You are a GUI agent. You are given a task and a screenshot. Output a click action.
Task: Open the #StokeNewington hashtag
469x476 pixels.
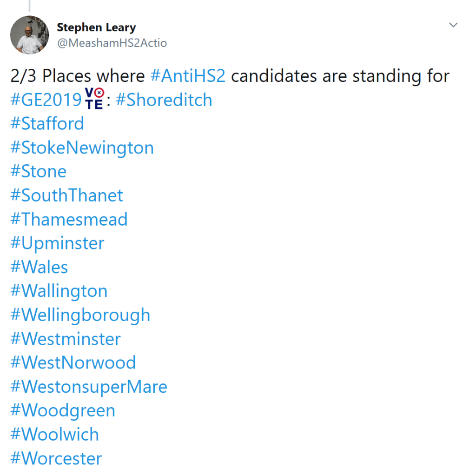click(82, 148)
